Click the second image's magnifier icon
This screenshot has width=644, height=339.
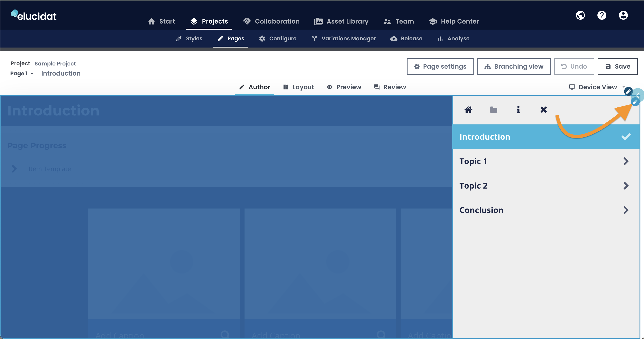(x=381, y=335)
